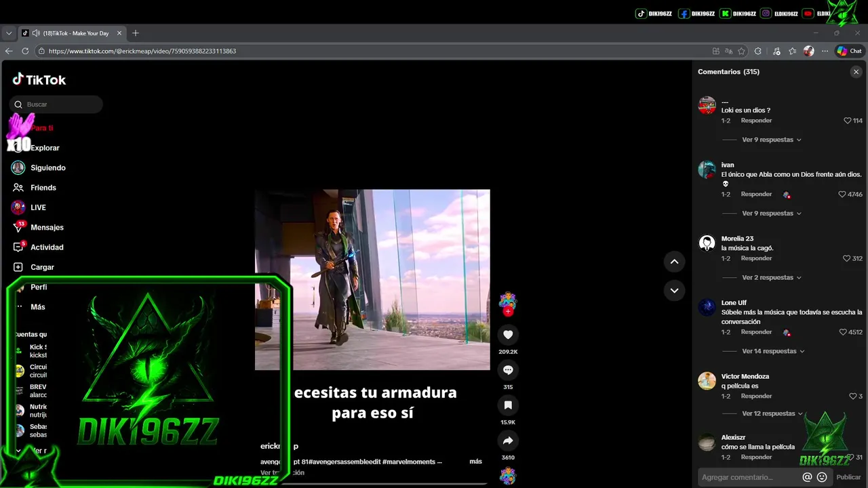Like the comment 'Loki es un dios ?'

click(x=847, y=121)
